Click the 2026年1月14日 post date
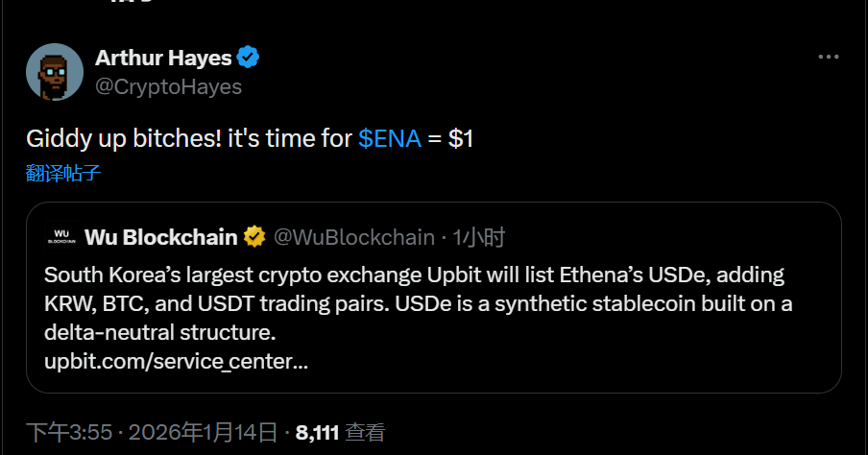The image size is (868, 455). coord(202,432)
